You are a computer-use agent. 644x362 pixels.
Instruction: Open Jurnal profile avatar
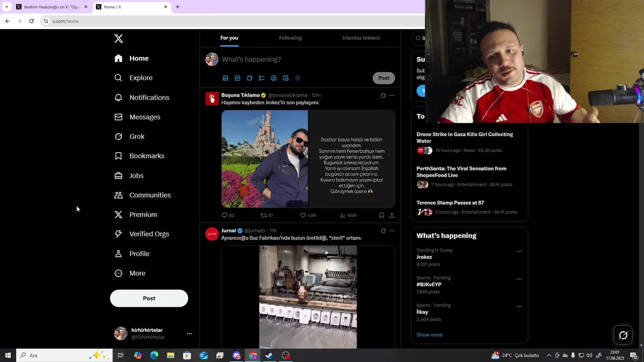click(212, 234)
